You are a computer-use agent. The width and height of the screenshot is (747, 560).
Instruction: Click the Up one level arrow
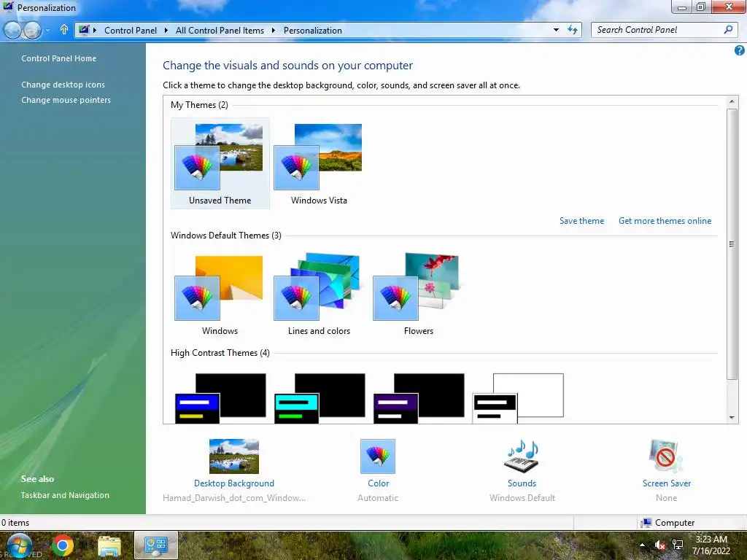tap(64, 30)
